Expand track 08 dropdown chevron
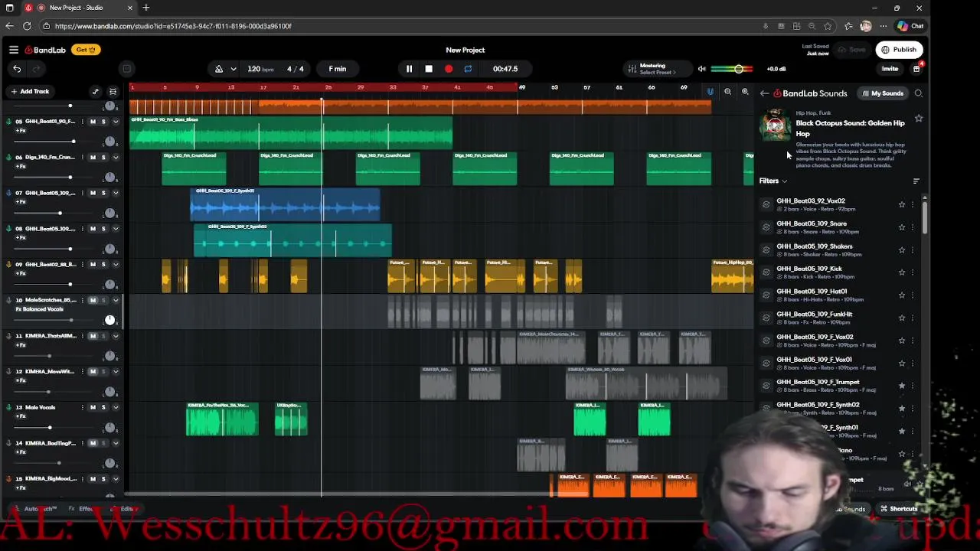 tap(116, 229)
